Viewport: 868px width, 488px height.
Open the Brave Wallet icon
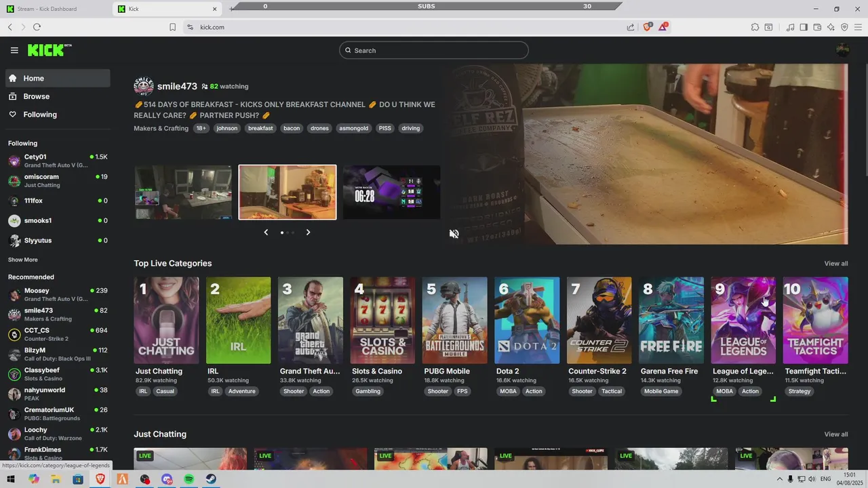(x=817, y=27)
